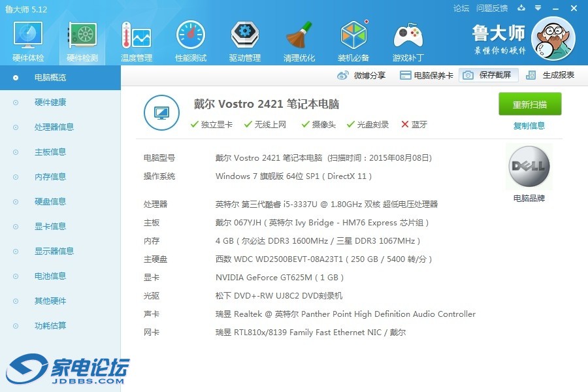Click the RTL810x/8139 network card value
The height and width of the screenshot is (392, 588).
(310, 333)
